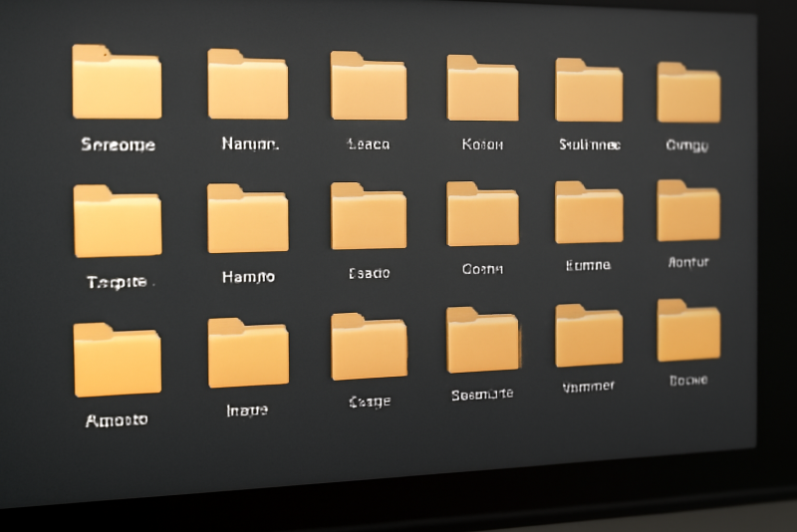Image resolution: width=797 pixels, height=532 pixels.
Task: Click the 'Vammer' name text
Action: [x=589, y=387]
